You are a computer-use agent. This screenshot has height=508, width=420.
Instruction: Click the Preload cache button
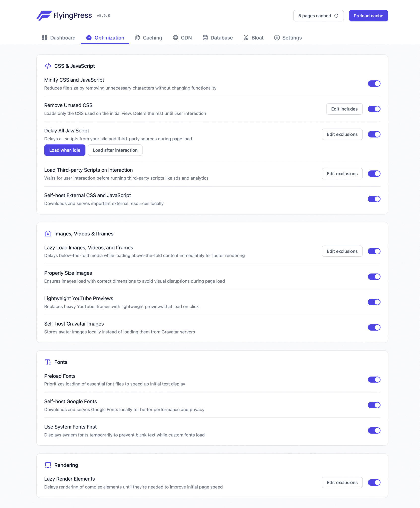click(368, 15)
